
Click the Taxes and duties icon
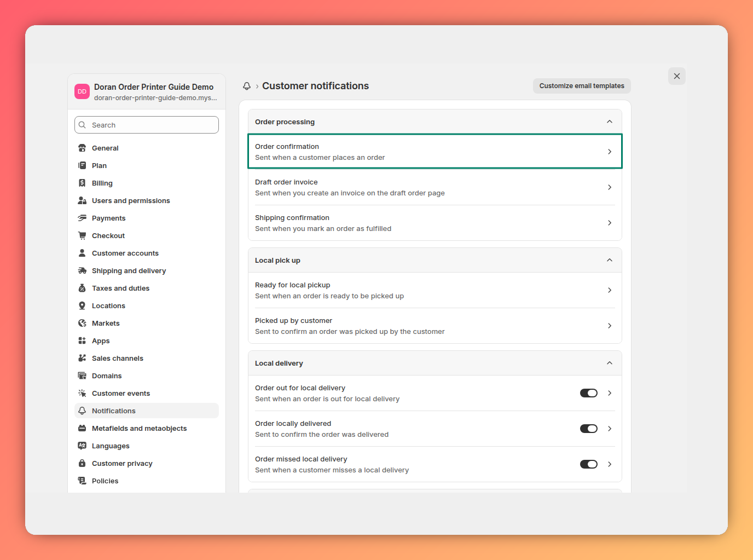click(x=82, y=288)
